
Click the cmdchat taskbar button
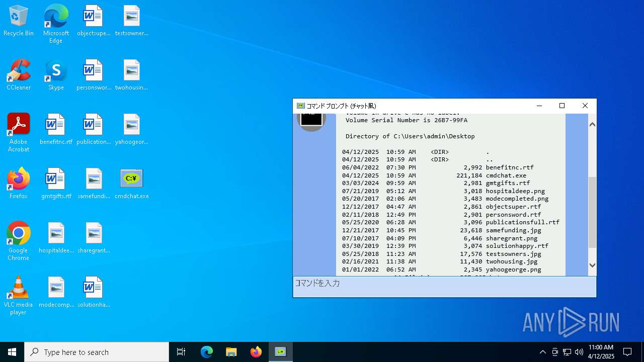[281, 352]
